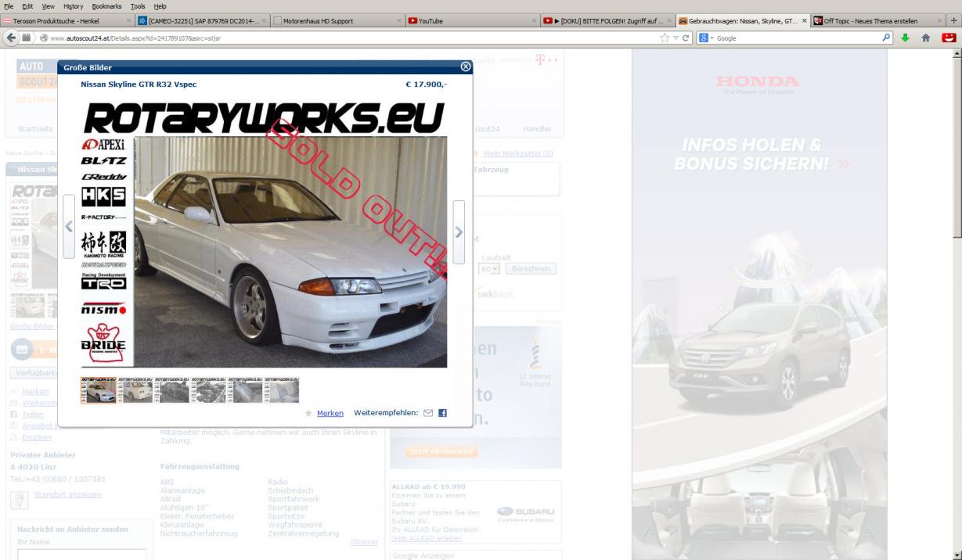This screenshot has width=962, height=560.
Task: Select the second thumbnail in the gallery strip
Action: 135,389
